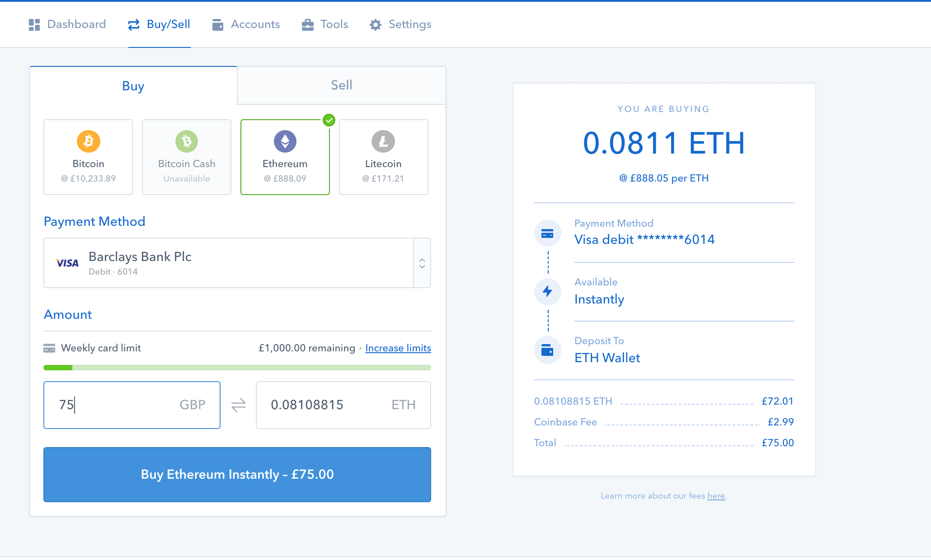Click the Tools briefcase icon
This screenshot has height=560, width=931.
point(308,25)
